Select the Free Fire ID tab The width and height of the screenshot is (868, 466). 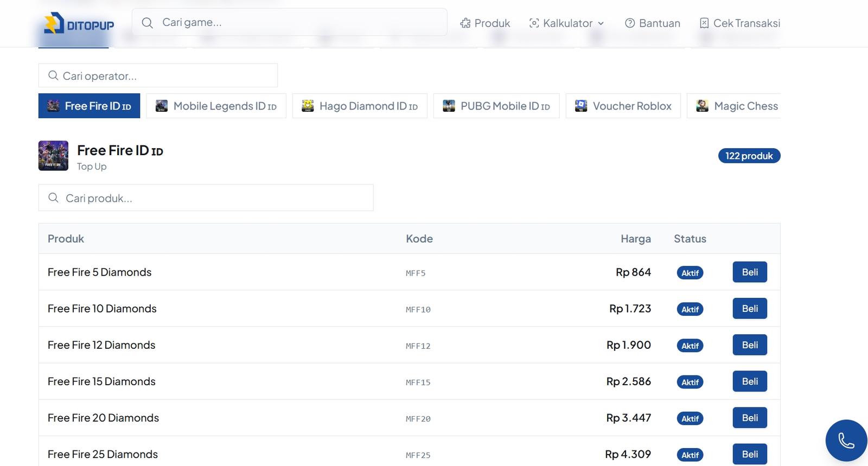(x=90, y=106)
